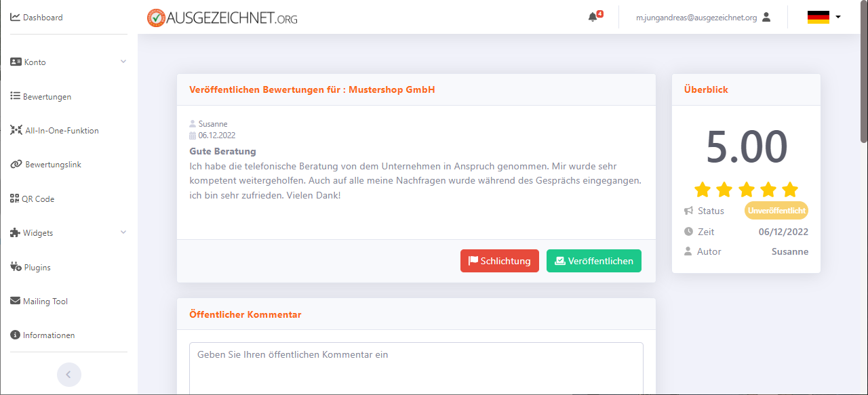
Task: Click the notification bell icon
Action: click(593, 18)
